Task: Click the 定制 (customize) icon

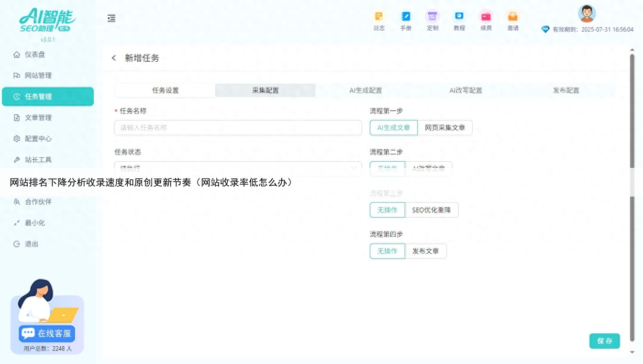Action: click(x=432, y=19)
